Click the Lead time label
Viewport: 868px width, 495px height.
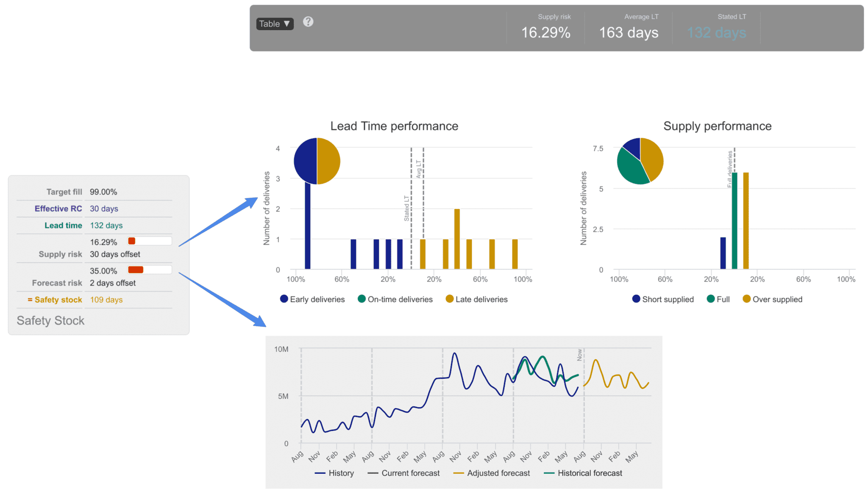point(63,225)
